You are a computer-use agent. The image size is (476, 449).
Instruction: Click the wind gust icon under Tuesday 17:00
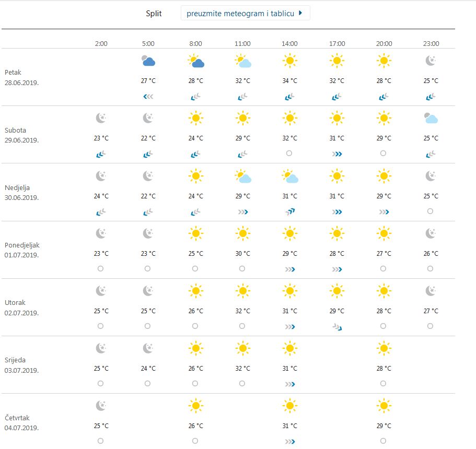(336, 326)
